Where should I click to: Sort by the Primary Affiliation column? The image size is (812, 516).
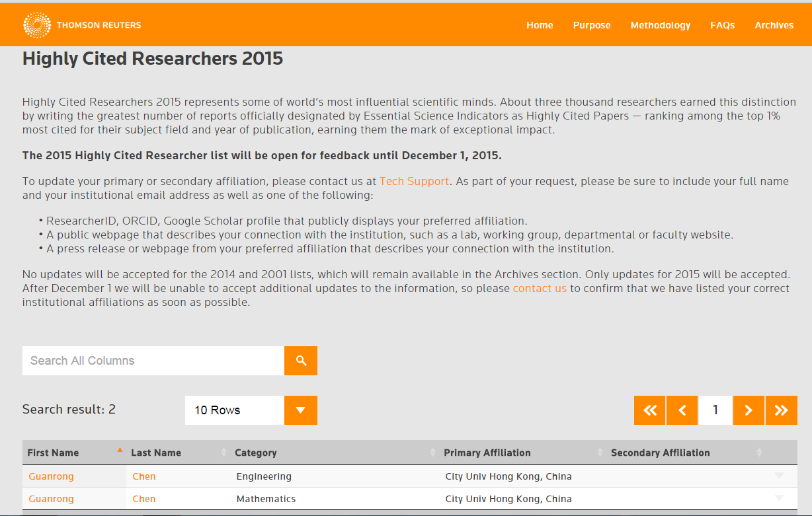[x=522, y=453]
